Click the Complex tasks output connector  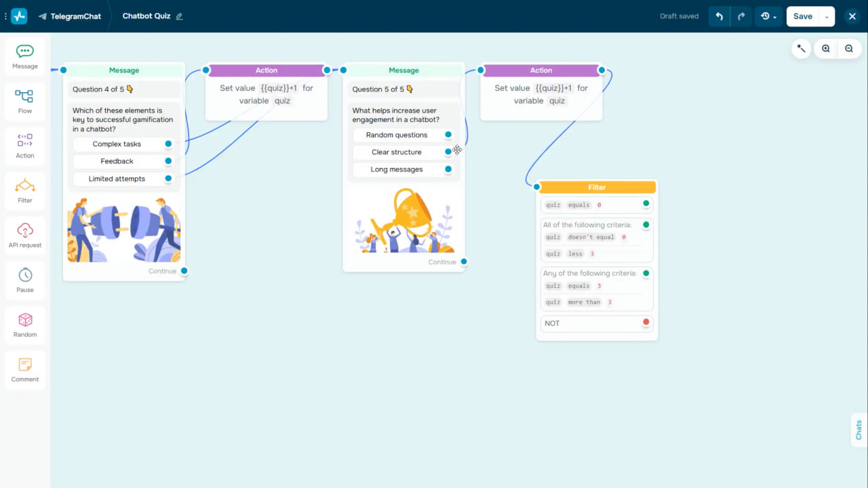click(168, 144)
